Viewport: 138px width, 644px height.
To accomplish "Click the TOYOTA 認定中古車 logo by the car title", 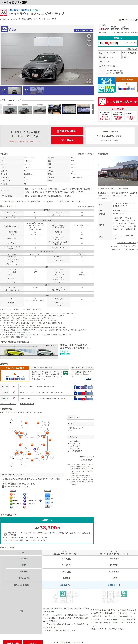I will click(4, 12).
